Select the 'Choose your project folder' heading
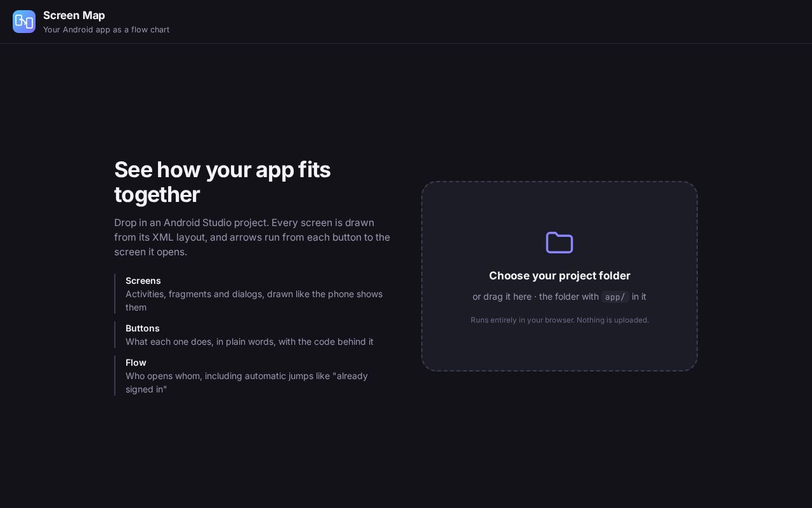This screenshot has width=812, height=508. tap(560, 276)
